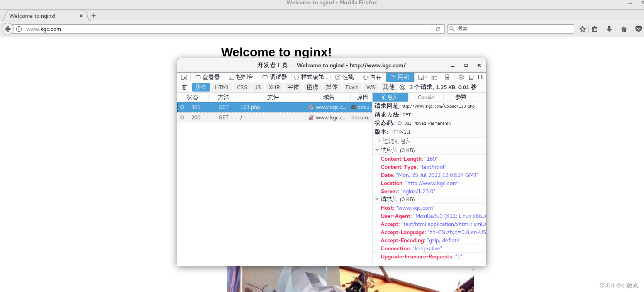644x292 pixels.
Task: Click the insecure connection icon on the / row
Action: coord(311,117)
